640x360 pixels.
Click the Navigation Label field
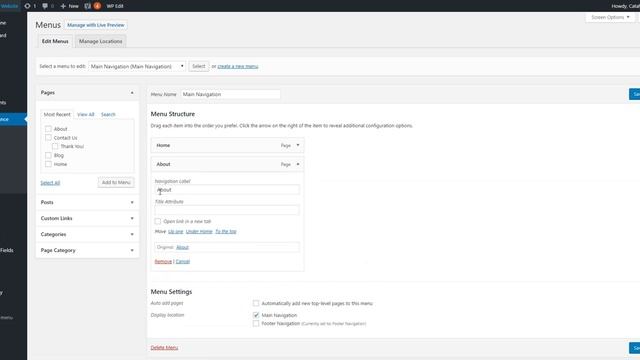(x=227, y=189)
